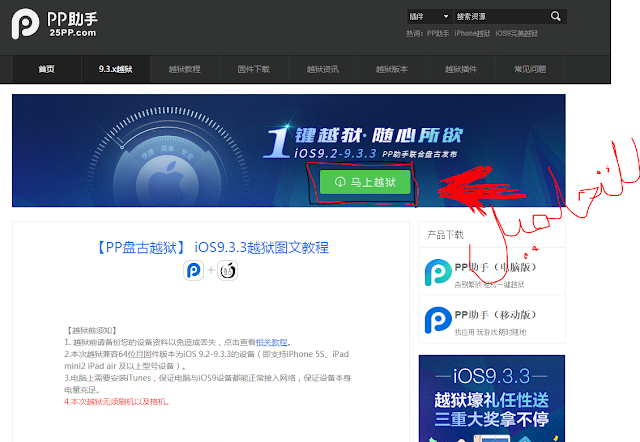The image size is (640, 442).
Task: Open the 常见问题 nav tab
Action: pos(529,69)
